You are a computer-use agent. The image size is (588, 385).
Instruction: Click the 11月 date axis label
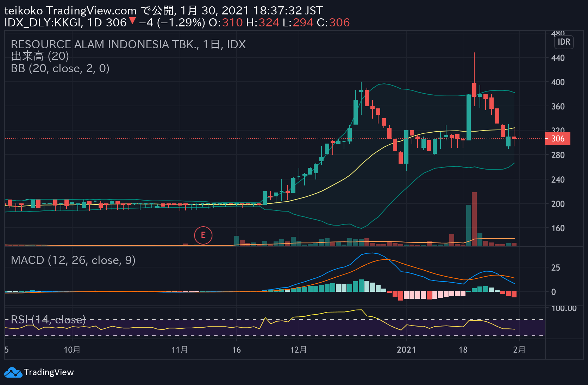click(x=180, y=350)
